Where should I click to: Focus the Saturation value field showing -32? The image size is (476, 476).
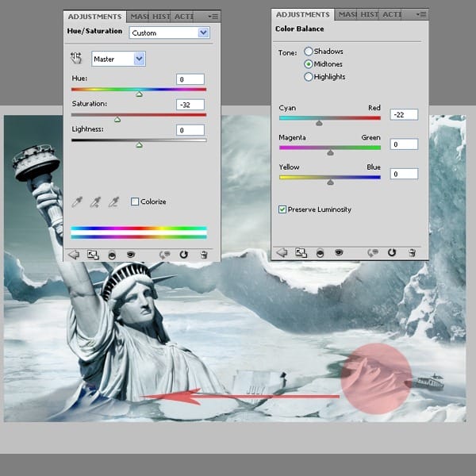click(x=190, y=105)
